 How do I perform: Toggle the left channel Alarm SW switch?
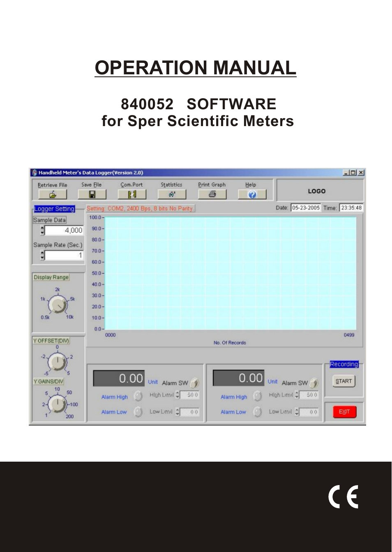click(195, 383)
